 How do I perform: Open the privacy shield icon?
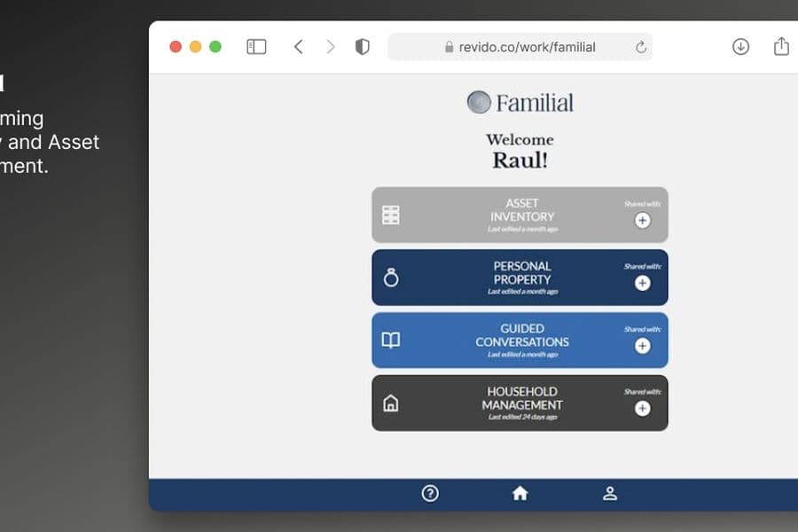click(x=363, y=47)
